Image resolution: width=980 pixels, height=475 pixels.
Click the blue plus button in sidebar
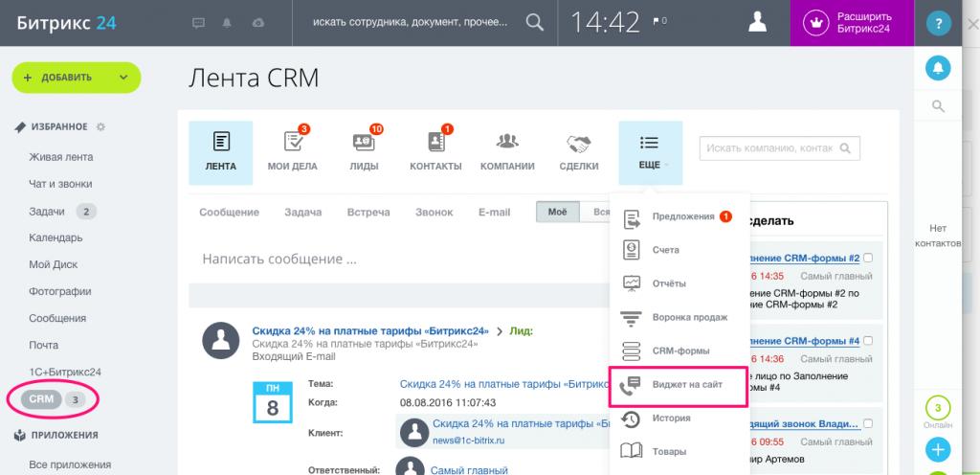point(938,449)
